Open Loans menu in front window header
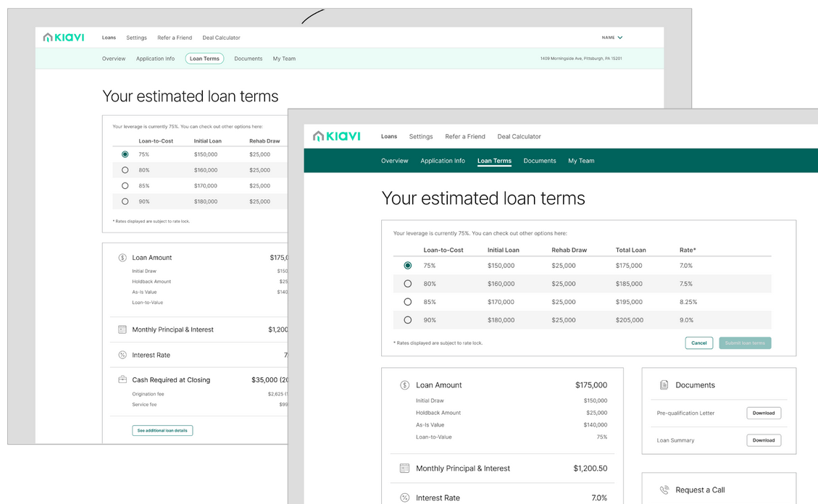The image size is (818, 504). click(388, 137)
